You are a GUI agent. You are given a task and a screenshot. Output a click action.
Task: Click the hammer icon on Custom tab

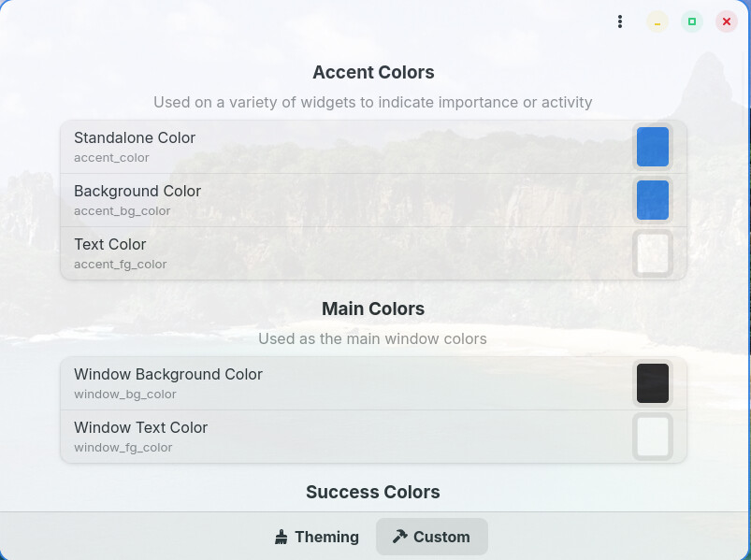400,537
